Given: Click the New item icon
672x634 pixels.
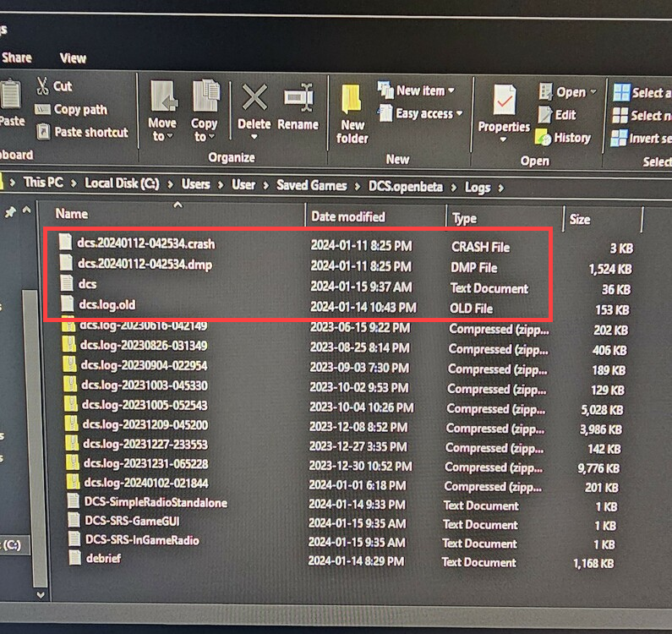Looking at the screenshot, I should click(x=385, y=89).
